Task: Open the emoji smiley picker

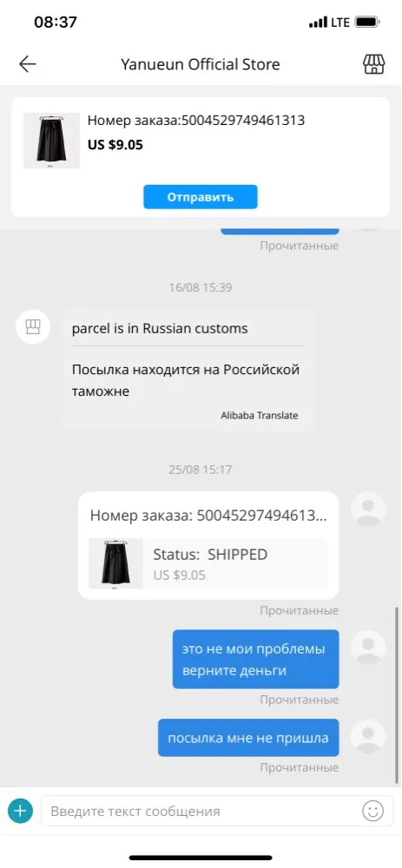Action: (372, 811)
